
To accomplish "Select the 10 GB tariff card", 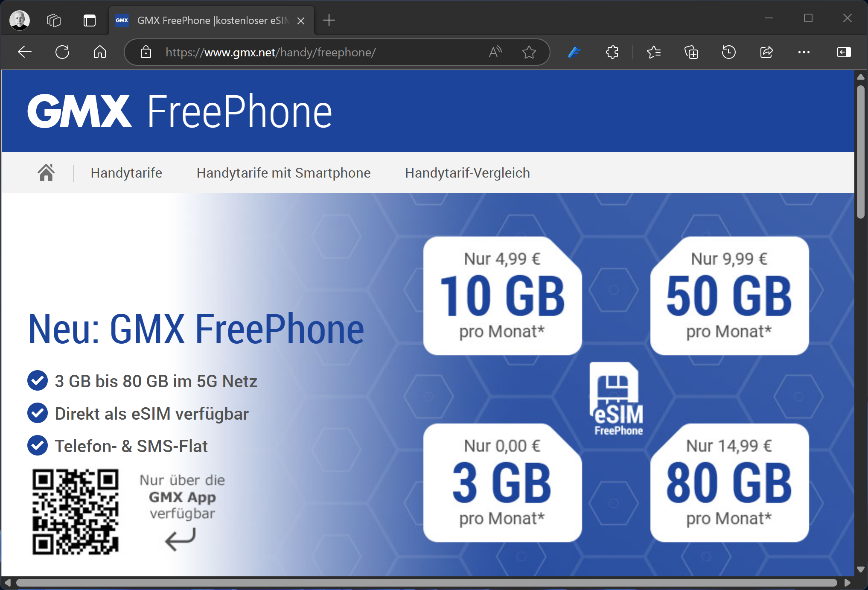I will coord(502,295).
